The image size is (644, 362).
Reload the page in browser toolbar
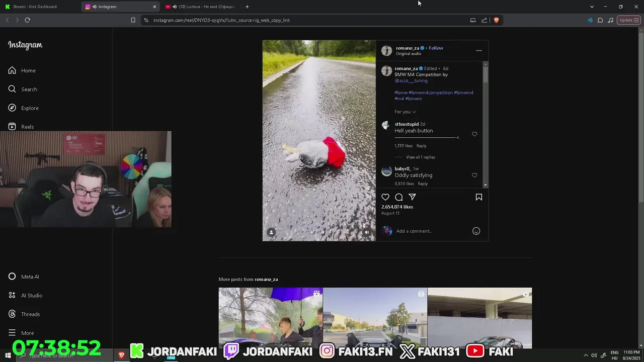click(27, 20)
